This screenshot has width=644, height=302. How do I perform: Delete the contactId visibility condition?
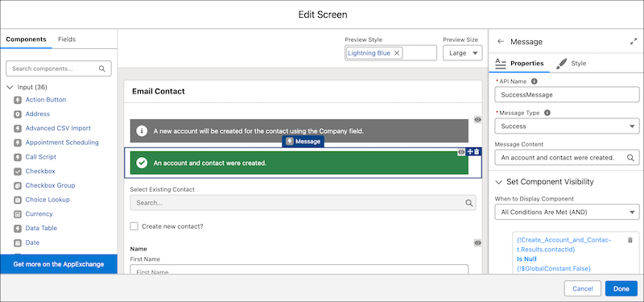(x=630, y=240)
